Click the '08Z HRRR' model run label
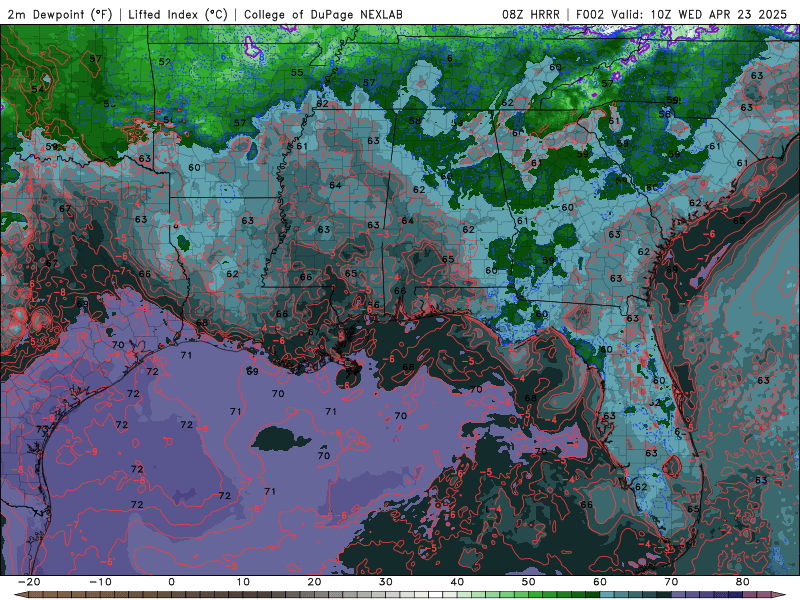 [531, 15]
